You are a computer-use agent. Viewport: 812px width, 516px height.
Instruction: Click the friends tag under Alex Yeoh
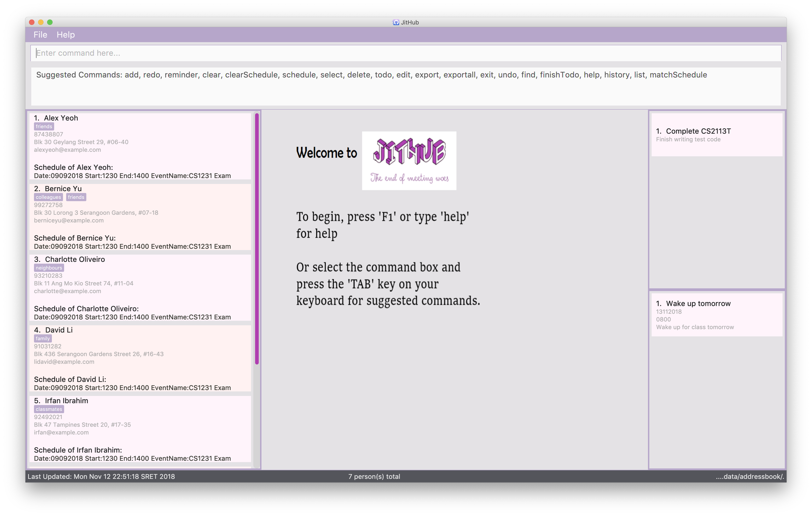tap(44, 127)
